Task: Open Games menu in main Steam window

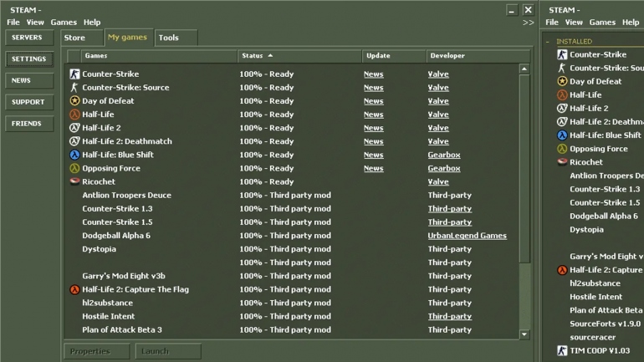Action: click(x=64, y=23)
